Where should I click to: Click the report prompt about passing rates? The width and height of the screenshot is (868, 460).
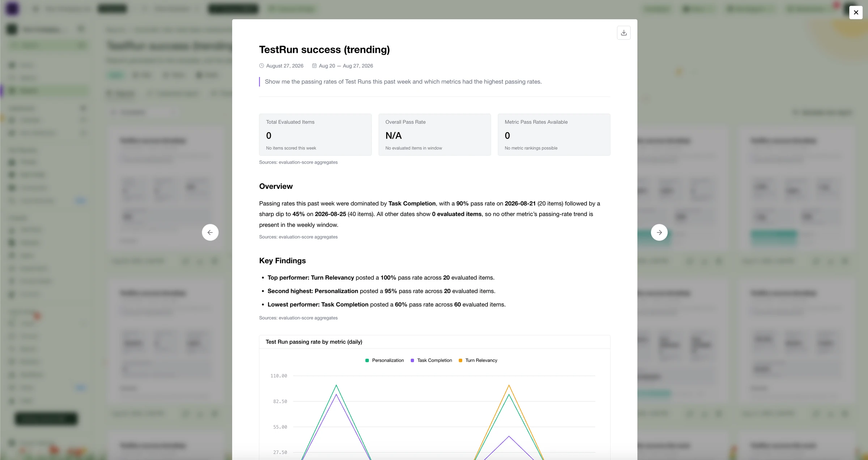point(403,82)
